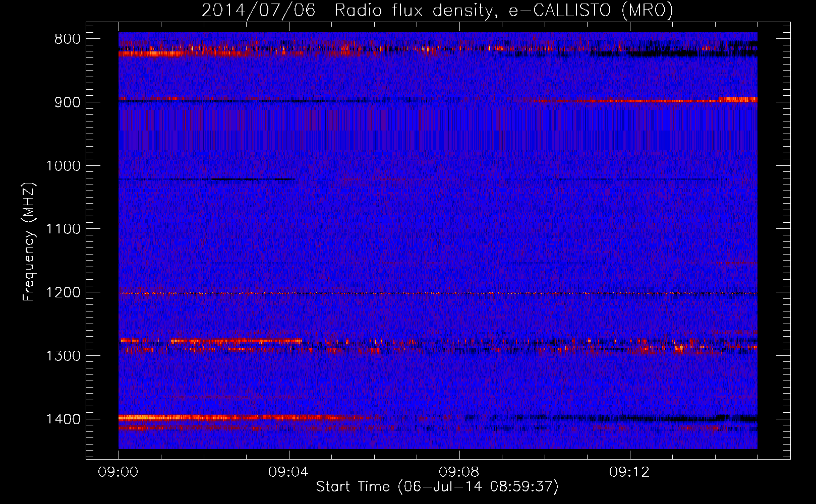Click the '09:12' time axis label

629,472
